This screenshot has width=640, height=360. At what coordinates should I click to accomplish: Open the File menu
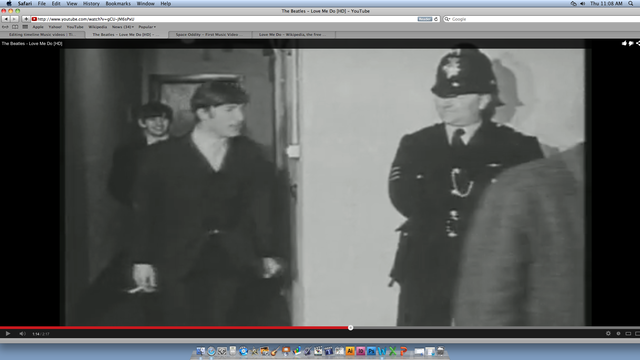tap(42, 4)
